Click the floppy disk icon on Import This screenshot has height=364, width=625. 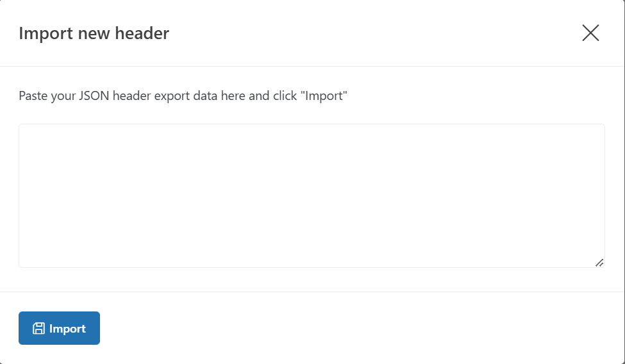(x=38, y=329)
